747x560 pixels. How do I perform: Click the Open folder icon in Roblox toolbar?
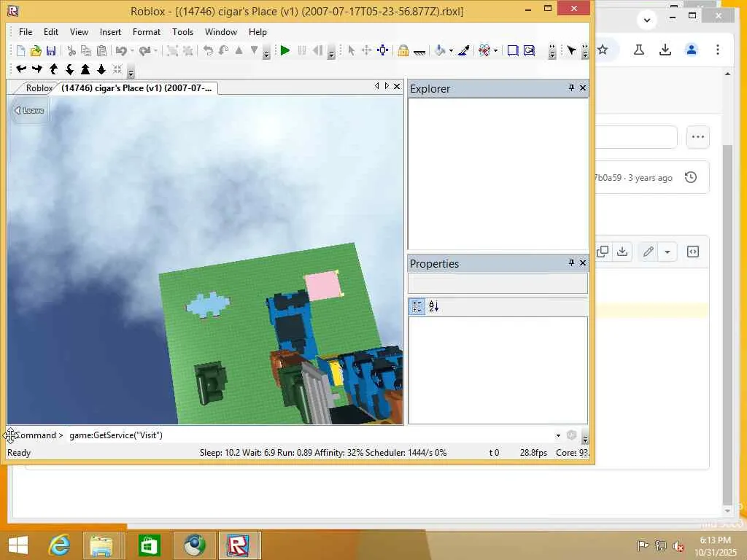coord(36,50)
